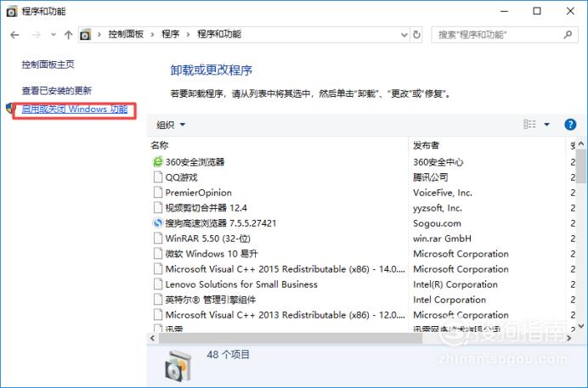The image size is (588, 388).
Task: Click the programs icon in details pane
Action: [x=178, y=366]
